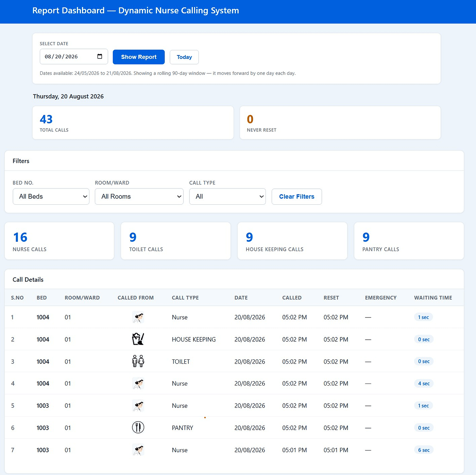Click the toilet icon in row 3
The image size is (476, 475).
tap(138, 361)
